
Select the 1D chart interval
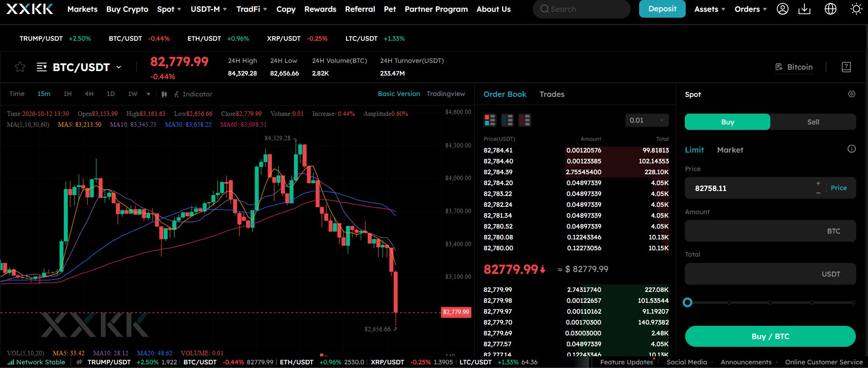111,94
